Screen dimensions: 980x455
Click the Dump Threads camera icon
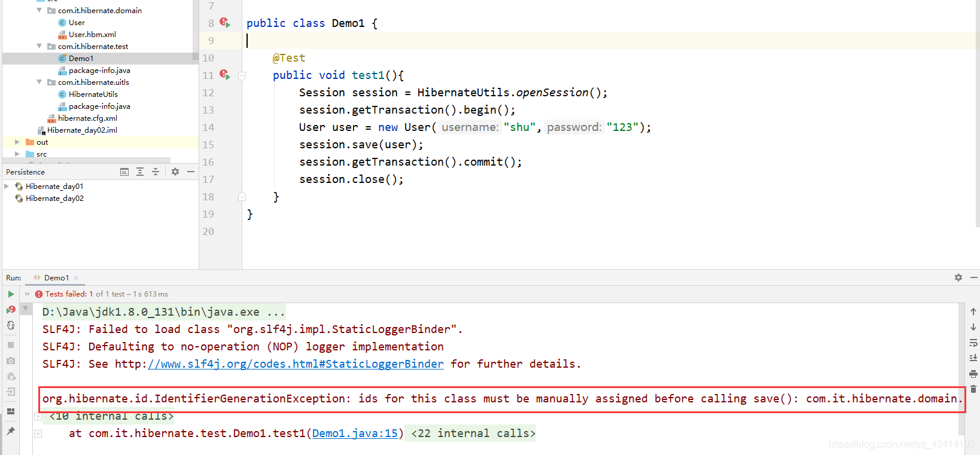pos(11,361)
